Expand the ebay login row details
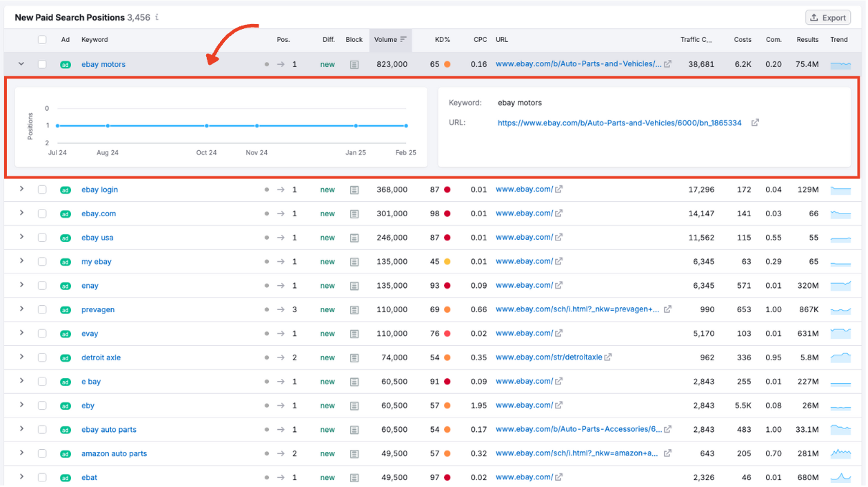The width and height of the screenshot is (868, 487). point(21,189)
